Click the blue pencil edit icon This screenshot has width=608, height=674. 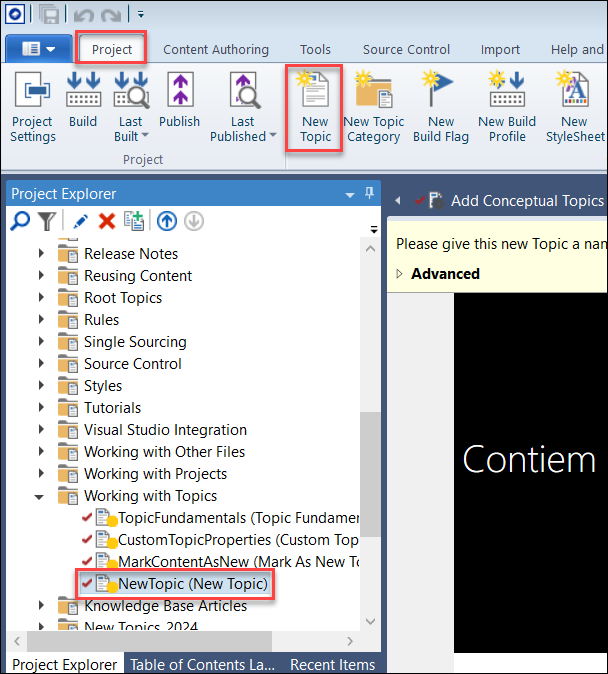(80, 221)
